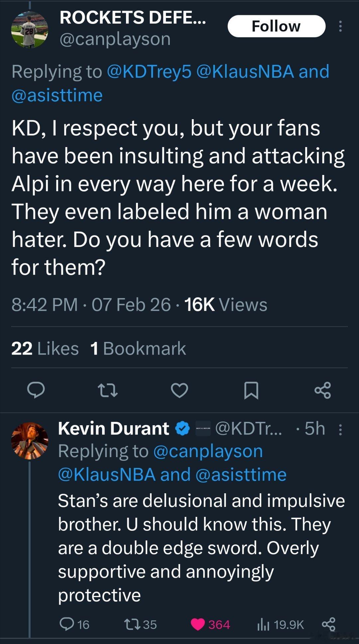The width and height of the screenshot is (359, 644).
Task: Open the @KDTrey5 mention link
Action: pos(149,71)
